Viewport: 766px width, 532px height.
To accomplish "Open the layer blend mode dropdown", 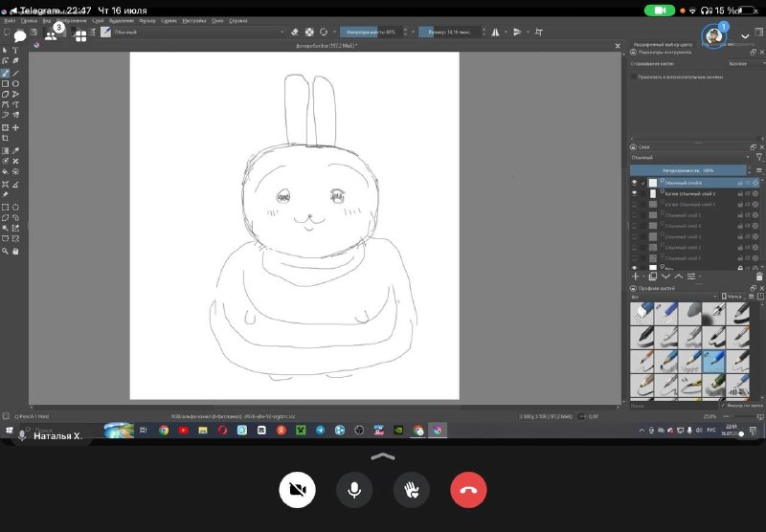I will click(690, 157).
